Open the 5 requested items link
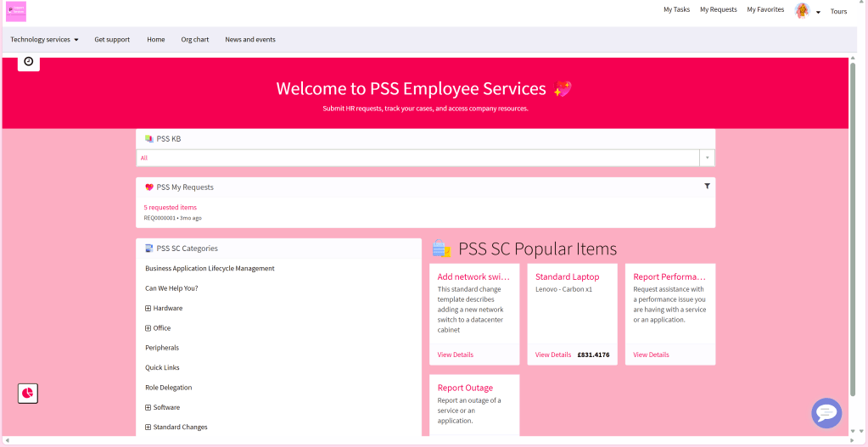The height and width of the screenshot is (447, 868). tap(170, 207)
